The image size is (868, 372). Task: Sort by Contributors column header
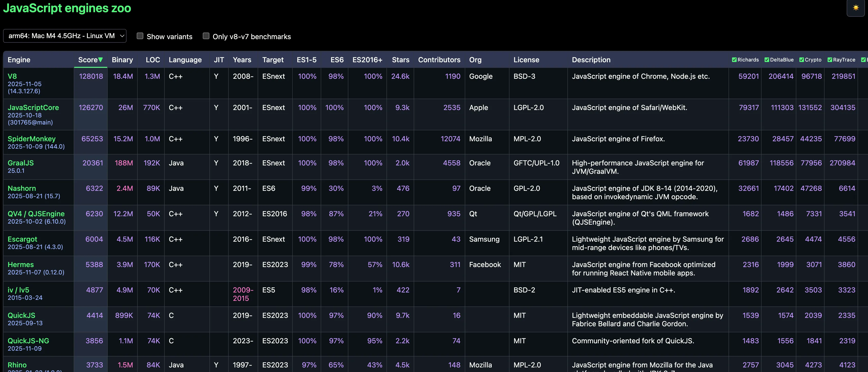pyautogui.click(x=439, y=60)
